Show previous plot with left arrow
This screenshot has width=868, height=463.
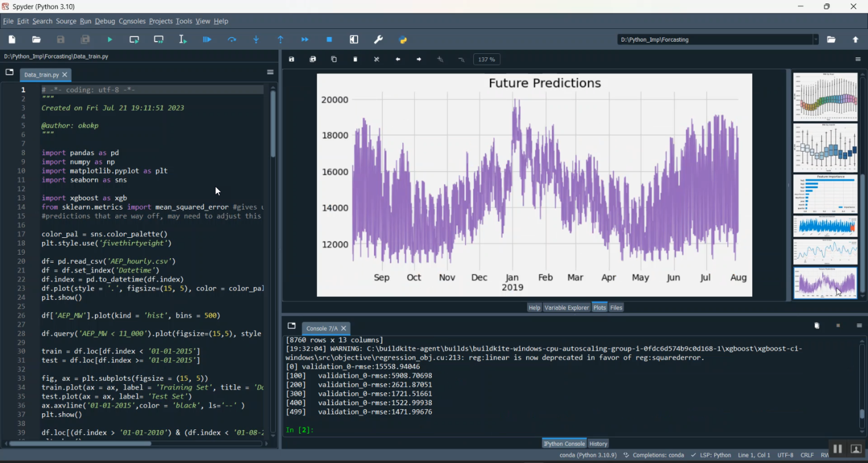(398, 59)
